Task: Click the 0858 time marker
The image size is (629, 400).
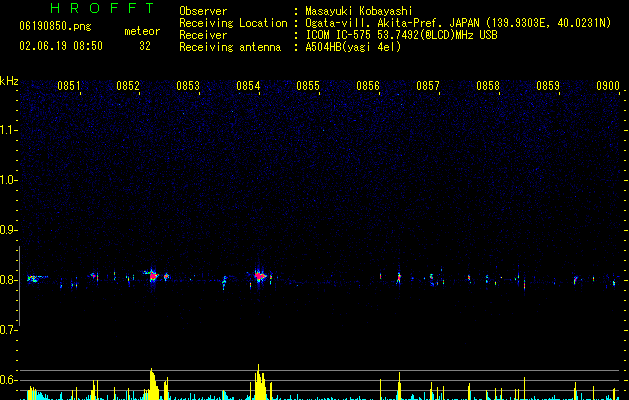Action: click(x=488, y=86)
